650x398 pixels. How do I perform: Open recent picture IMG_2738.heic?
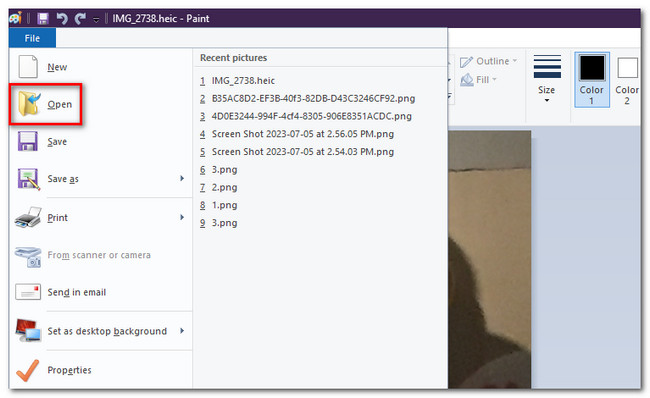coord(243,80)
